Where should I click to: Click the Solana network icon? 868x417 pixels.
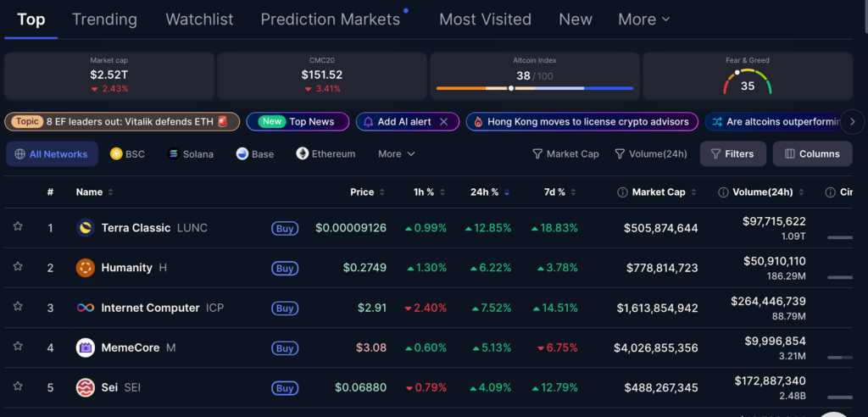click(173, 154)
